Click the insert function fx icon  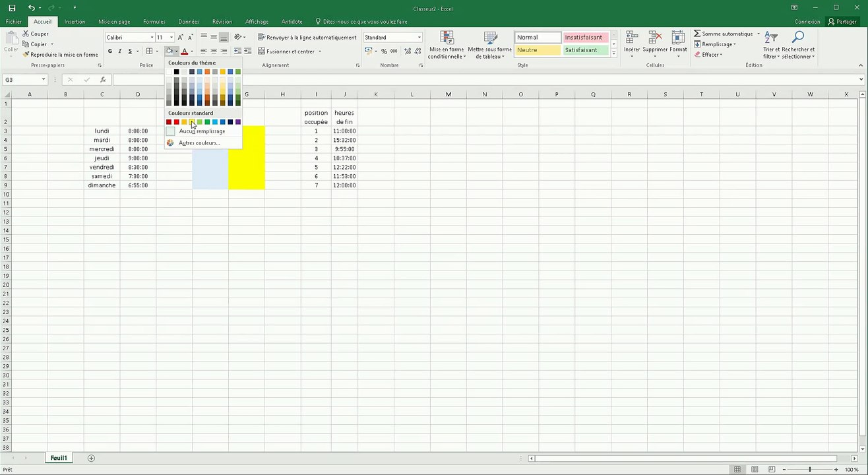[x=103, y=80]
